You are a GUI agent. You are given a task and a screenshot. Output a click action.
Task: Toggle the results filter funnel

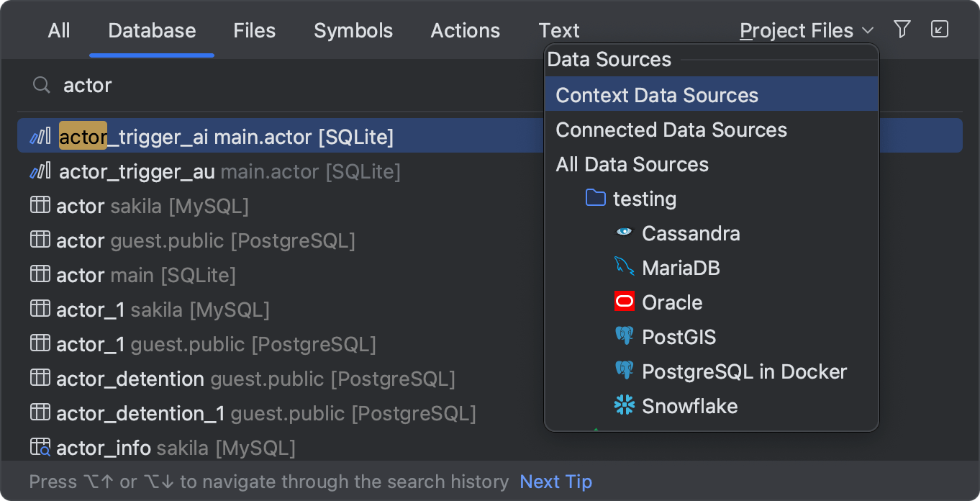pyautogui.click(x=902, y=30)
